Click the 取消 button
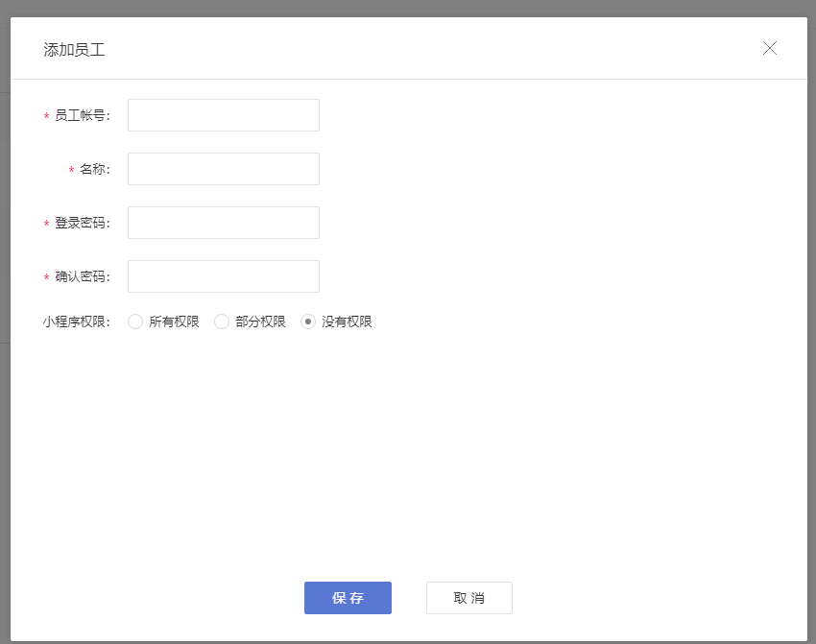Screen dimensions: 816x644 (468, 598)
